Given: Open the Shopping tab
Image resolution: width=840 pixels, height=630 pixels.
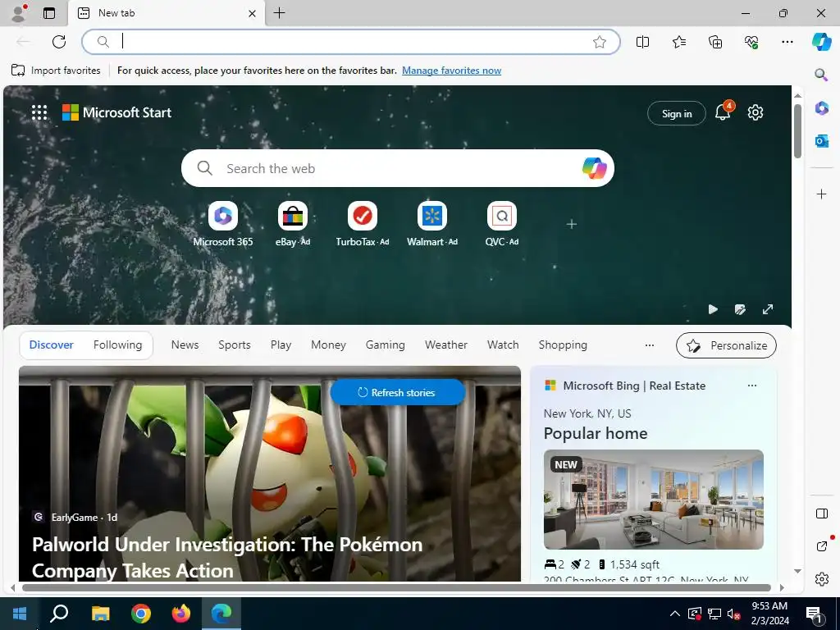Looking at the screenshot, I should pyautogui.click(x=563, y=345).
